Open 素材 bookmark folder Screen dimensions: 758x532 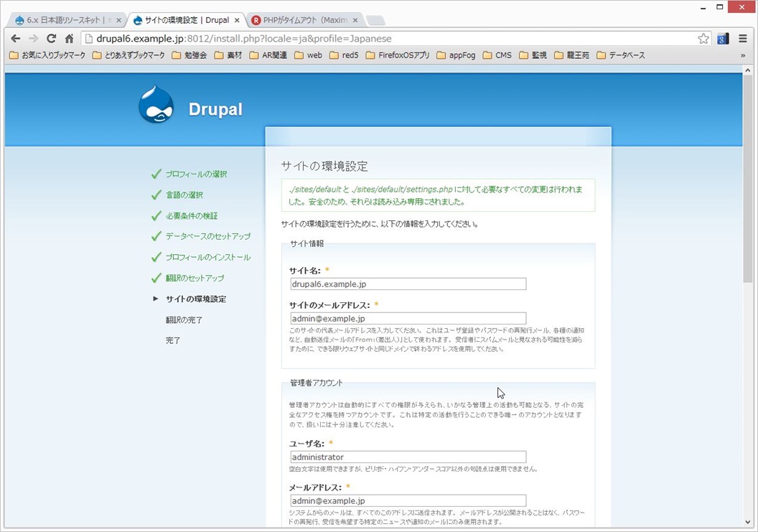[x=228, y=55]
